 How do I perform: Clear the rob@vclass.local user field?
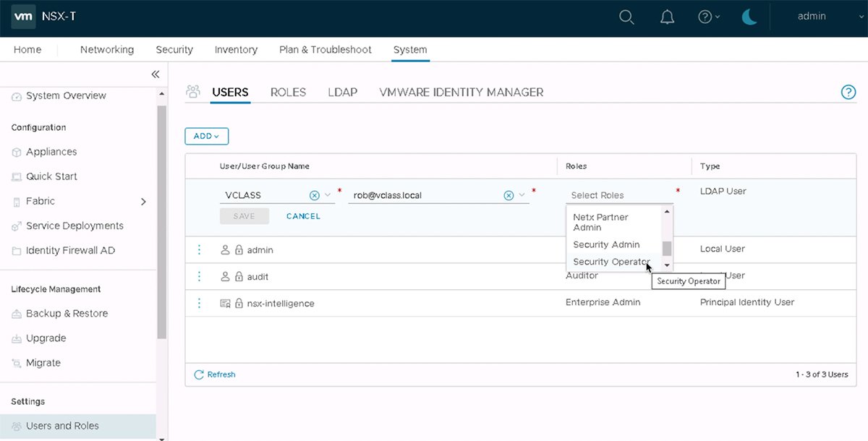508,195
